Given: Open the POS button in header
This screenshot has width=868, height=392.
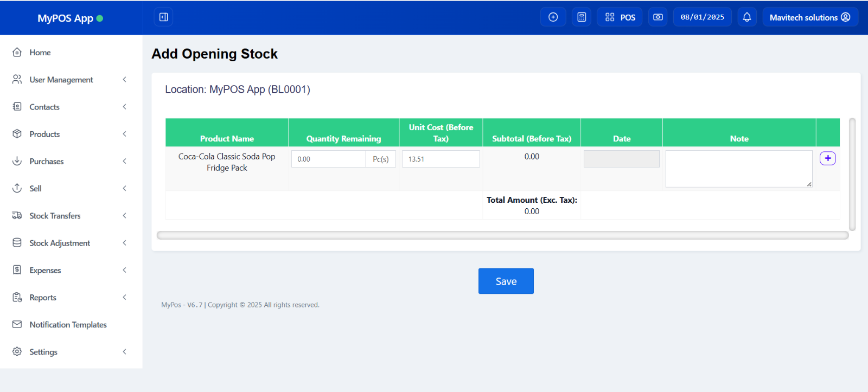Looking at the screenshot, I should click(x=620, y=17).
